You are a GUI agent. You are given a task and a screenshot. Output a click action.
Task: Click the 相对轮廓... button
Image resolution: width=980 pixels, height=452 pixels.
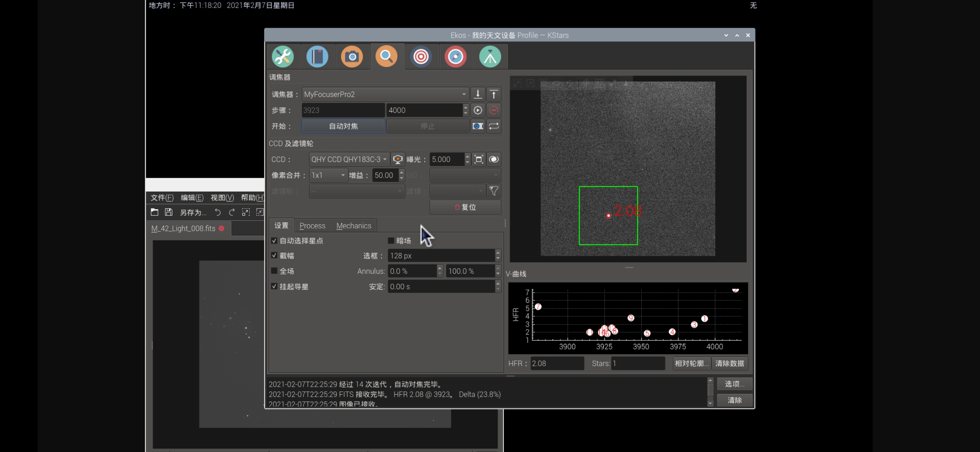point(692,363)
